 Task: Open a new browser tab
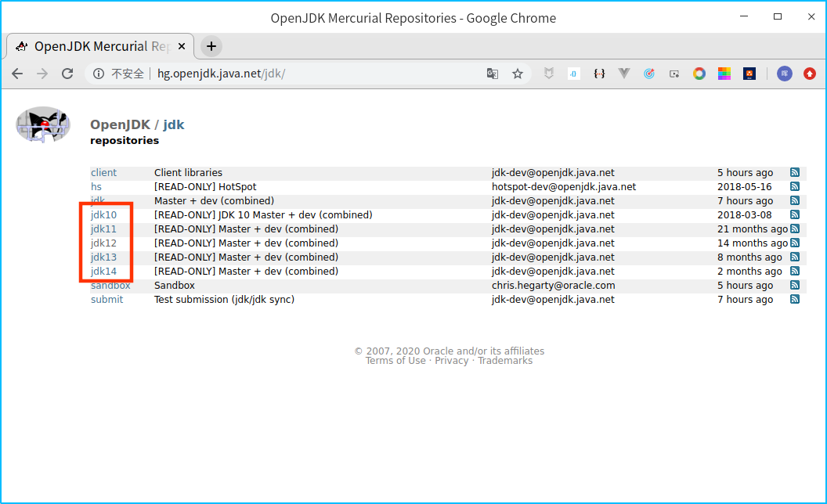211,46
